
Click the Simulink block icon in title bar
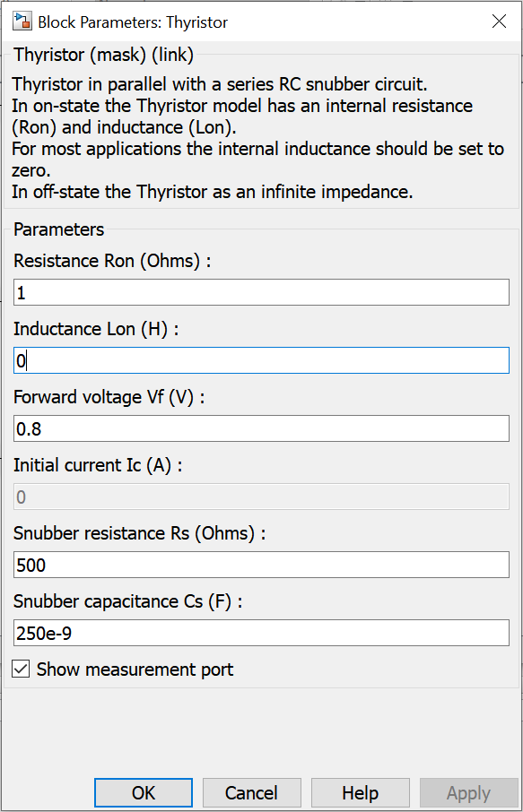tap(22, 22)
